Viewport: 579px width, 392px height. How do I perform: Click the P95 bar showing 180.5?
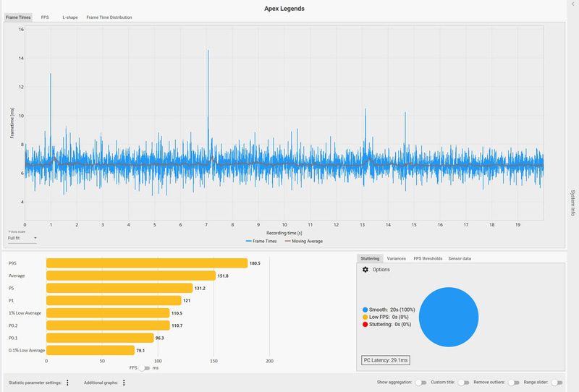point(147,263)
